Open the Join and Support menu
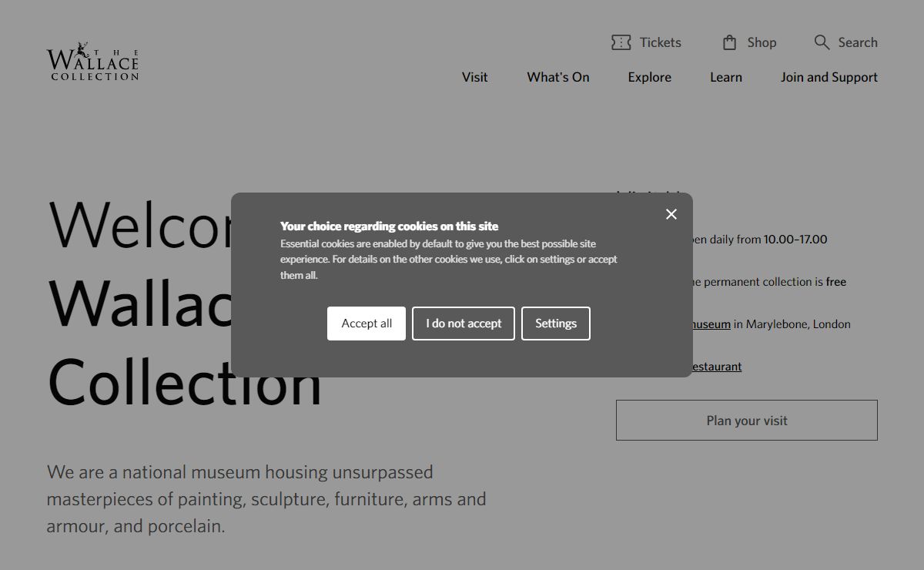Image resolution: width=924 pixels, height=570 pixels. 829,77
